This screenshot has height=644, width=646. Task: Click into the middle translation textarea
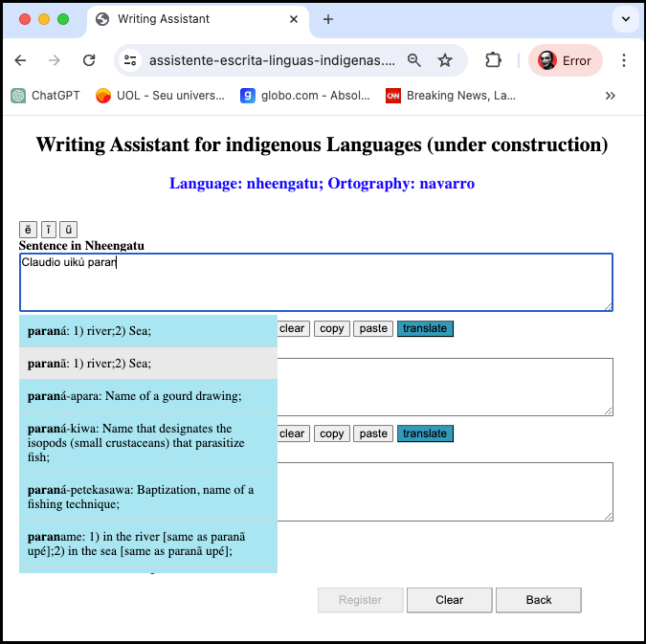point(445,387)
